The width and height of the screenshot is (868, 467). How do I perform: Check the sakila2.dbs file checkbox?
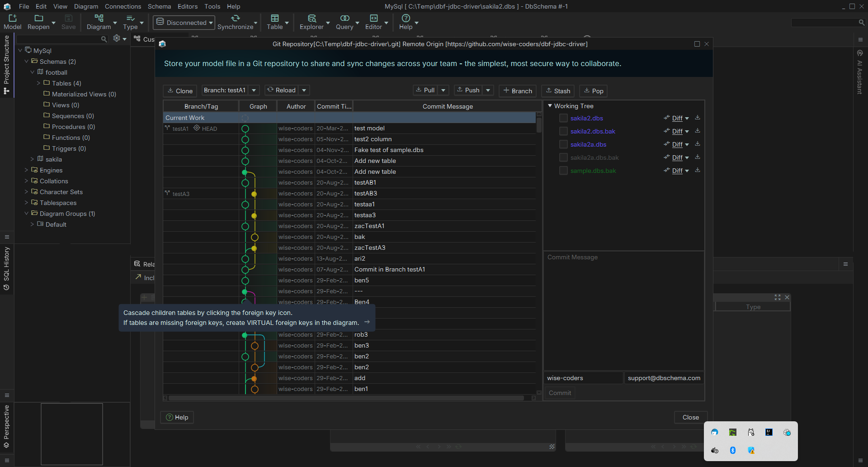[x=563, y=118]
